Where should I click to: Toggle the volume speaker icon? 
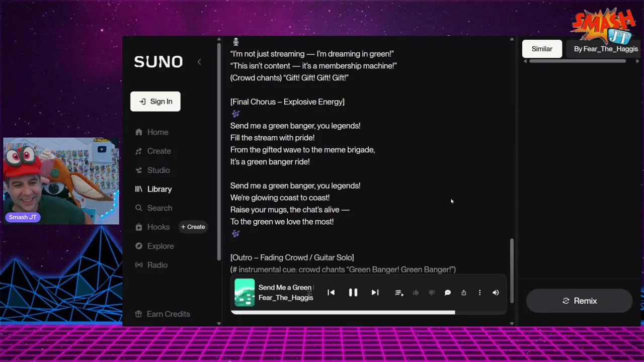tap(496, 293)
